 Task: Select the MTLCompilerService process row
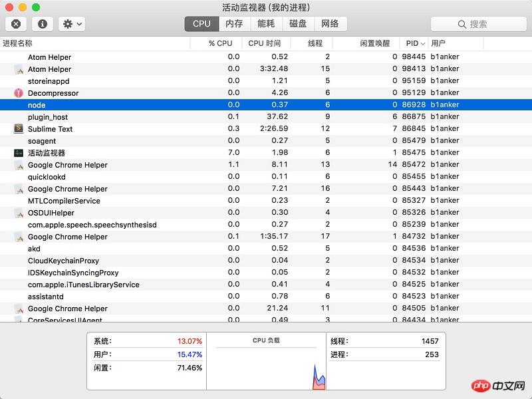266,201
